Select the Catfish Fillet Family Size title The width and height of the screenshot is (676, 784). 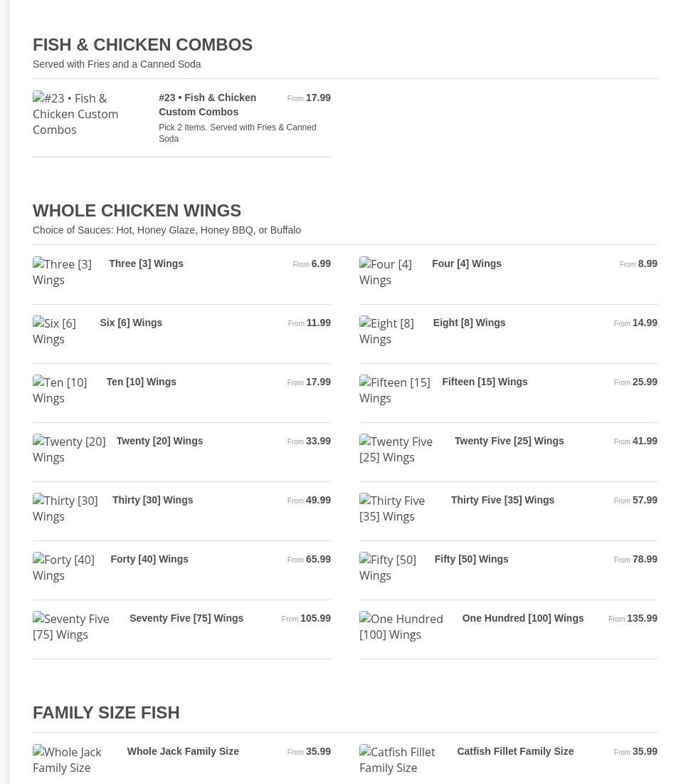515,751
